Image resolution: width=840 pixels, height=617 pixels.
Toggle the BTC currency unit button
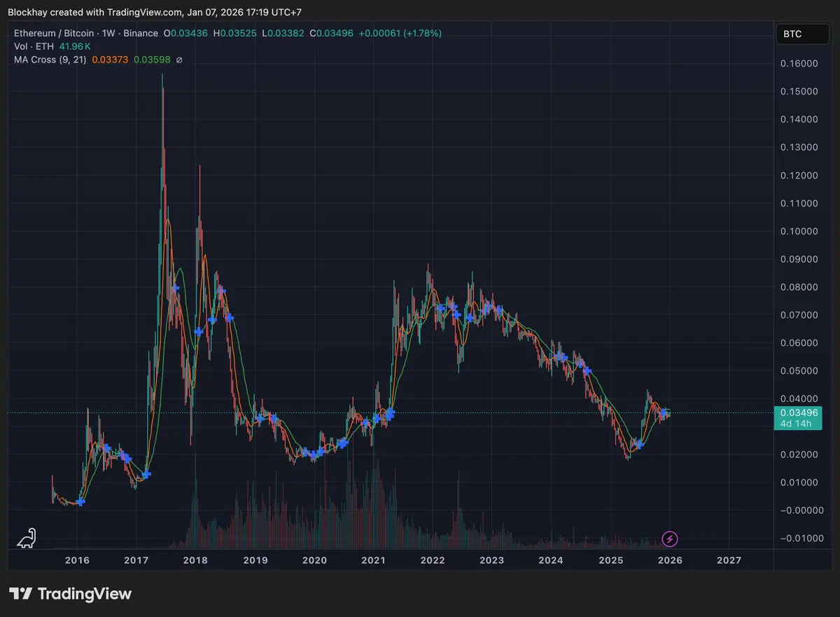(802, 34)
